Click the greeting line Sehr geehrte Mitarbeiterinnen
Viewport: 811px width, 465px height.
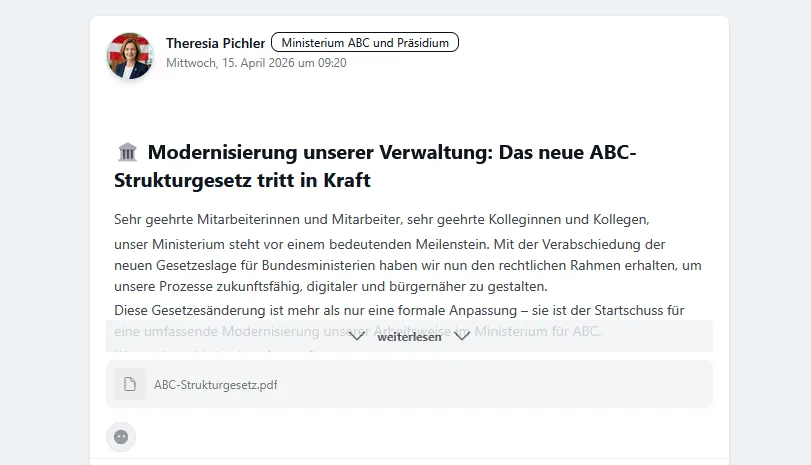pyautogui.click(x=382, y=219)
